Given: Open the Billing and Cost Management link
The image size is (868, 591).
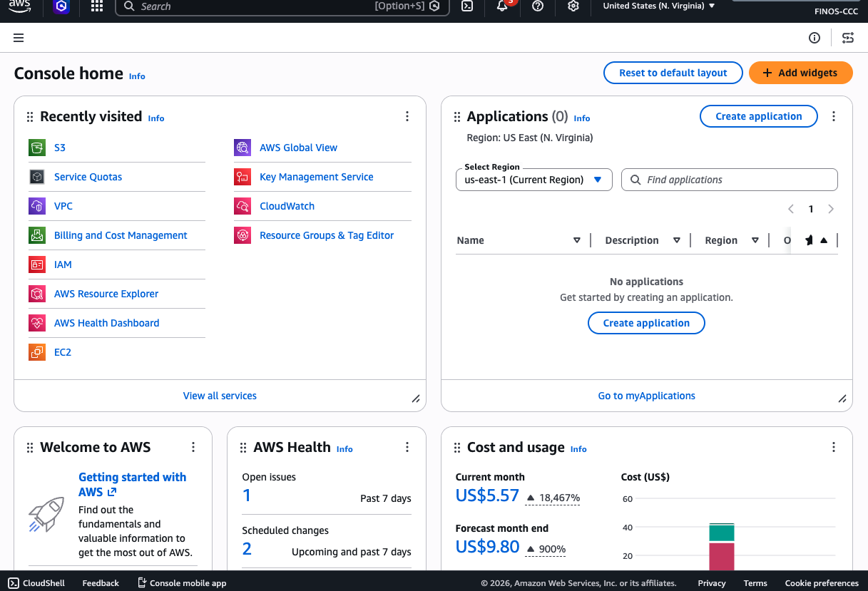Looking at the screenshot, I should pos(121,235).
